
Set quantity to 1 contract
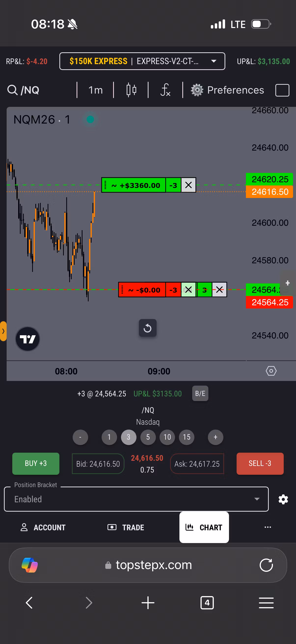[x=109, y=437]
